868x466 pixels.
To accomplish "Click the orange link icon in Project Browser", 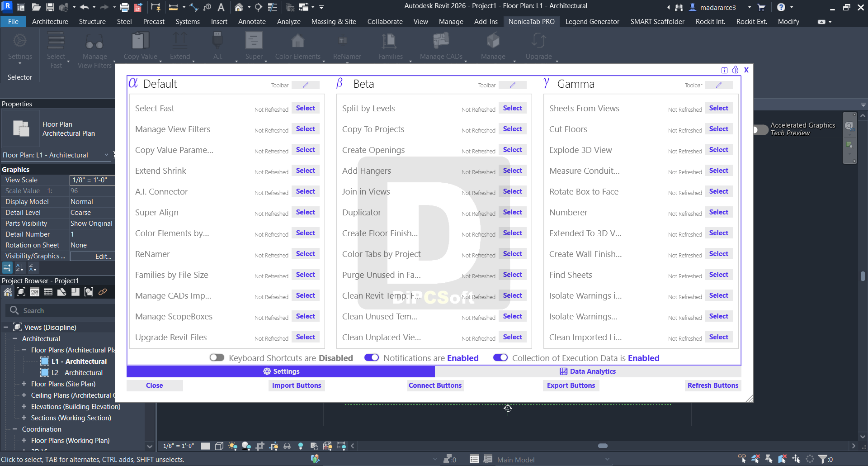I will coord(103,292).
